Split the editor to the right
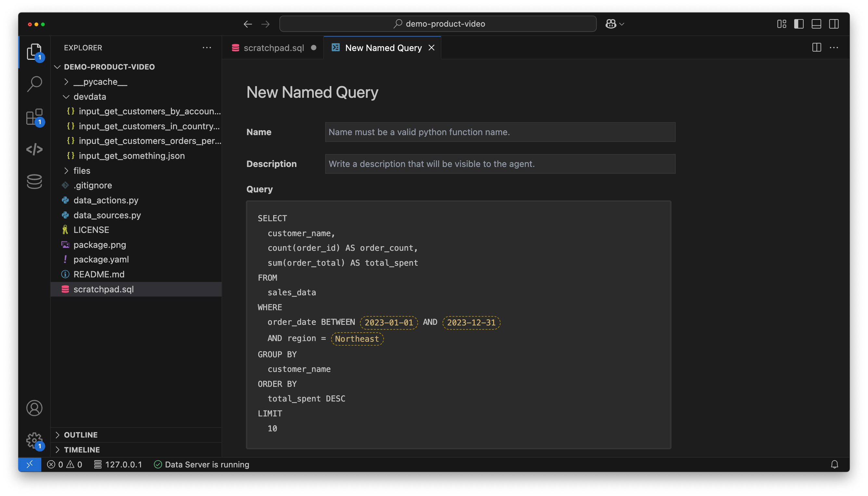 coord(817,47)
